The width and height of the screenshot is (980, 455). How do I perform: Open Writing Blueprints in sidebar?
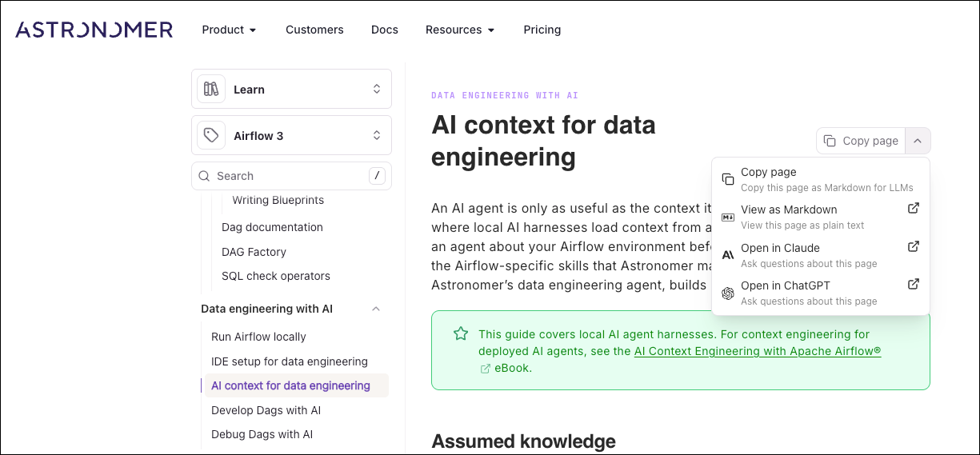278,200
